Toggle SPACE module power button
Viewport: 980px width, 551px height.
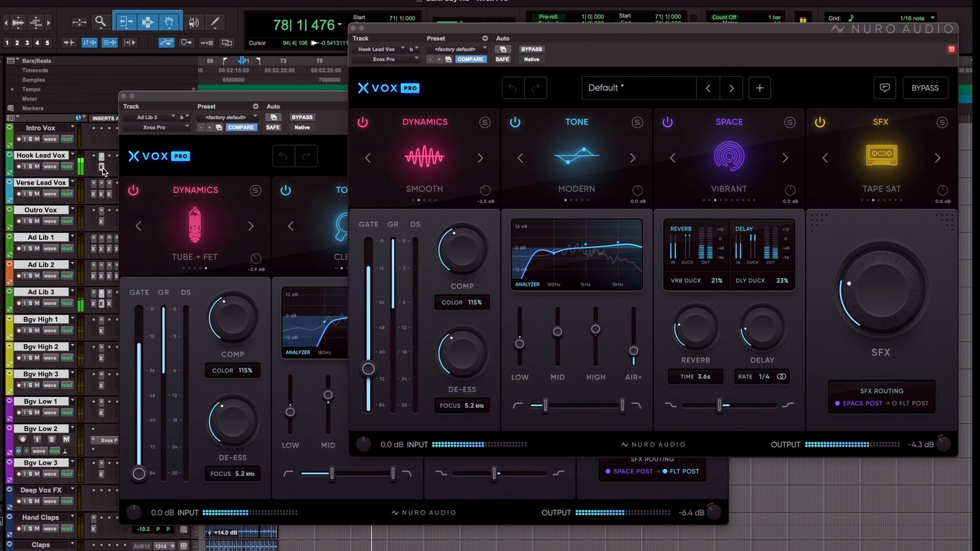pyautogui.click(x=667, y=122)
